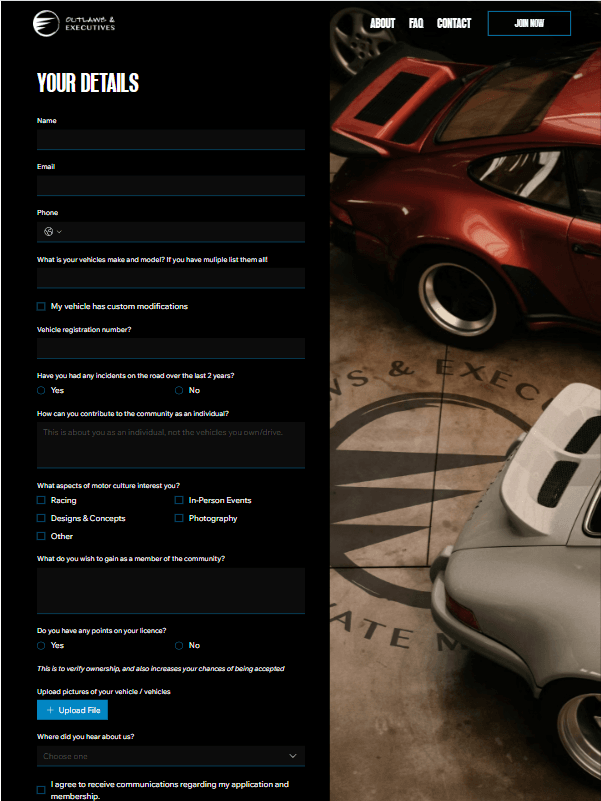Check the Other interest option
The width and height of the screenshot is (601, 801).
[41, 536]
